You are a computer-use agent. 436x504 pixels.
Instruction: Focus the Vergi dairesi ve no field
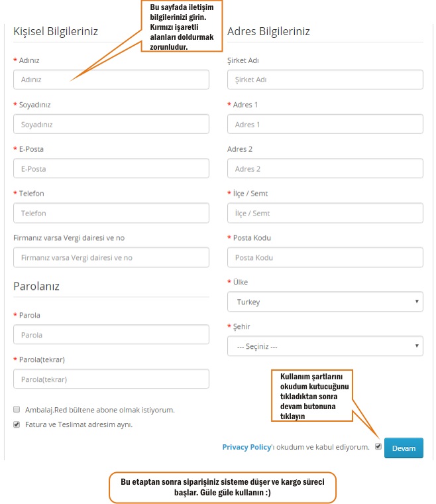click(111, 257)
